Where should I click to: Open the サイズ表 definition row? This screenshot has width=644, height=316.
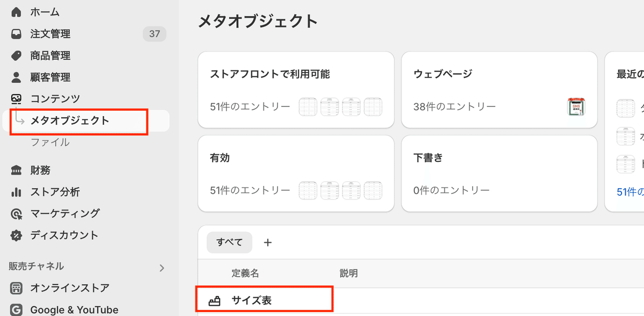pos(421,301)
